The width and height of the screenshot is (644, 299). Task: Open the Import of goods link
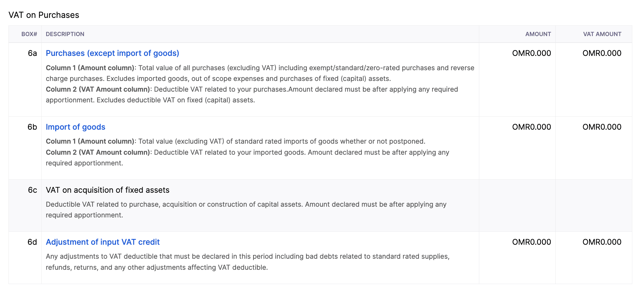pos(75,127)
